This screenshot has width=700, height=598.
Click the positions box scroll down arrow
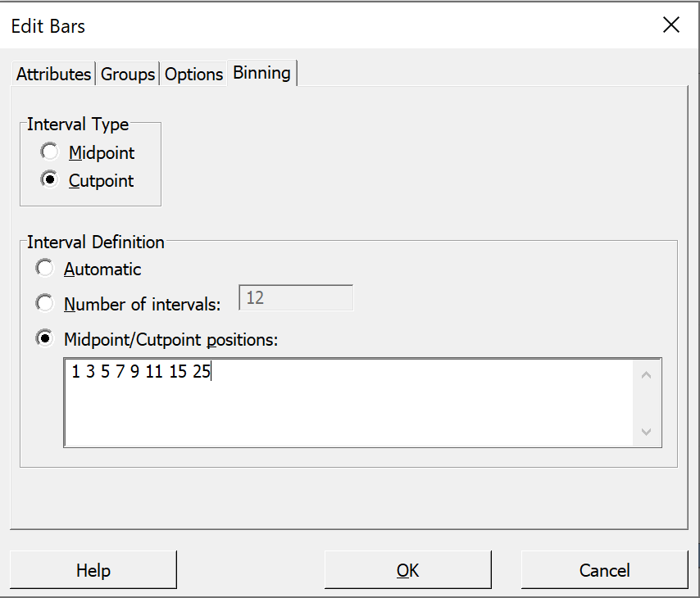[646, 432]
